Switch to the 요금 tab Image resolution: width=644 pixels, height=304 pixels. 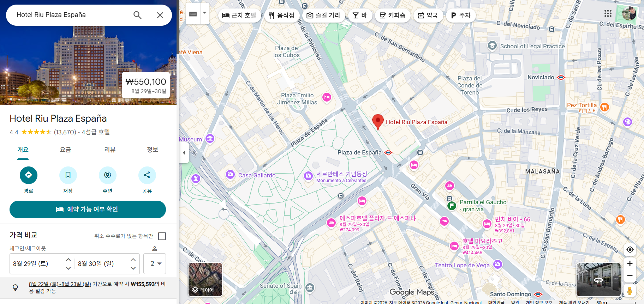pyautogui.click(x=65, y=150)
